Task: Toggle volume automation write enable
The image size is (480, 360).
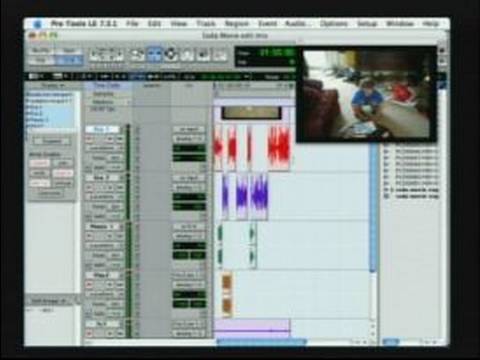Action: 40,163
